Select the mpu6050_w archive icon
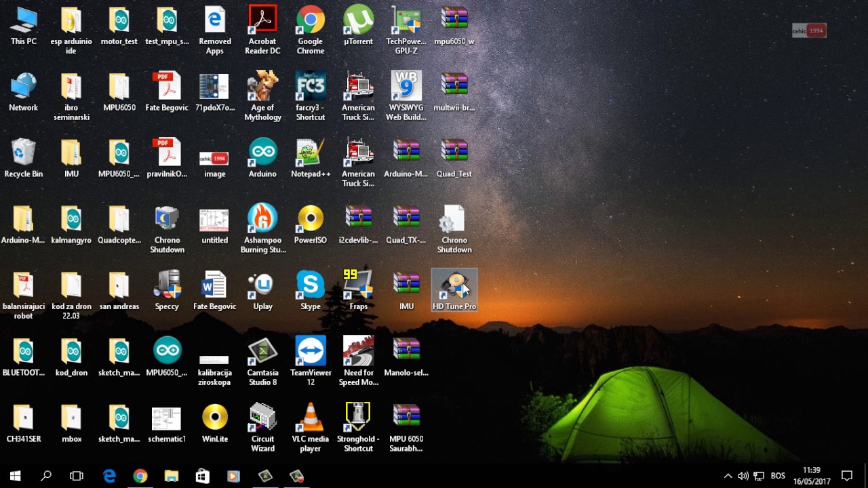868x488 pixels. coord(454,26)
